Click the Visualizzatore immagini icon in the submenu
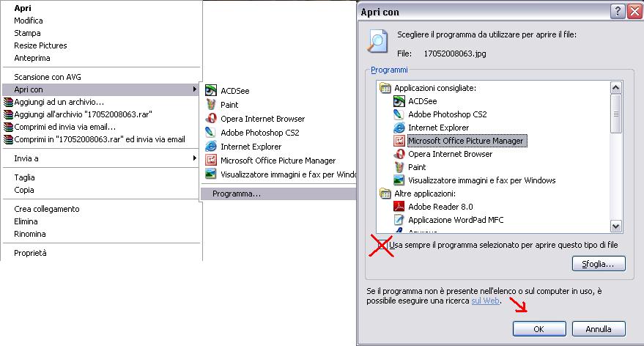 pos(211,174)
